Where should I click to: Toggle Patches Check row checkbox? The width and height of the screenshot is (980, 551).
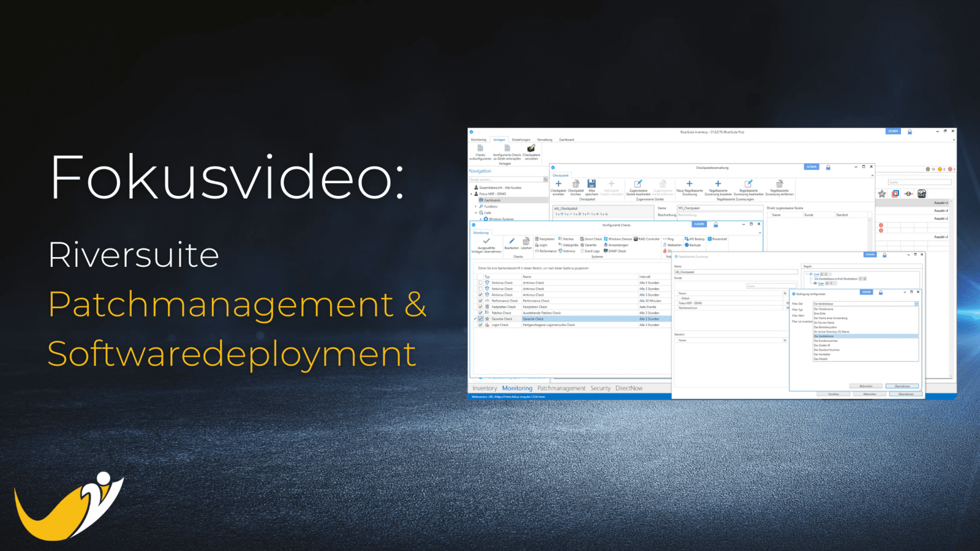coord(480,313)
